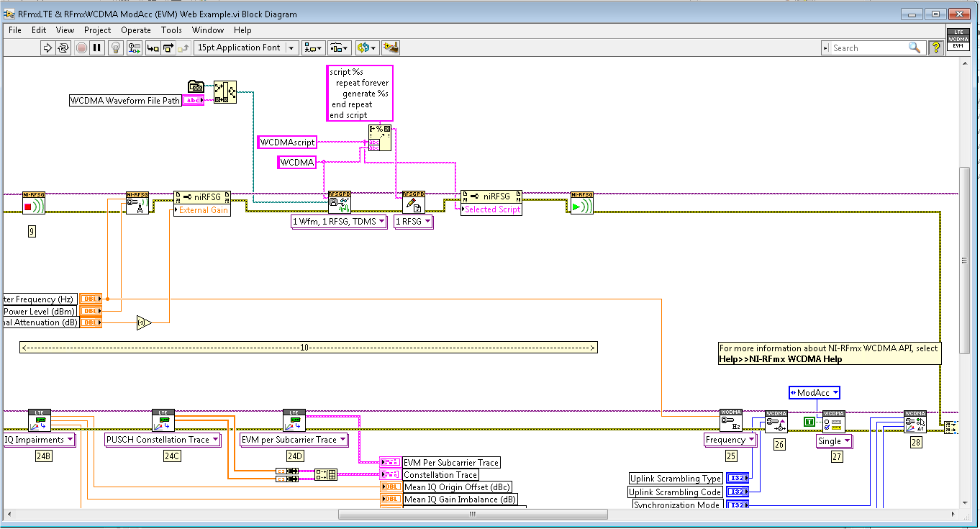Screen dimensions: 980x529
Task: Select WCDMA node labeled 28
Action: point(915,422)
